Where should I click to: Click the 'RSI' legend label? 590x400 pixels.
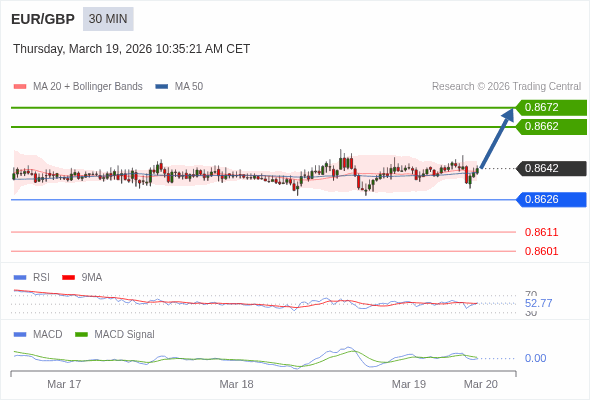pos(41,278)
